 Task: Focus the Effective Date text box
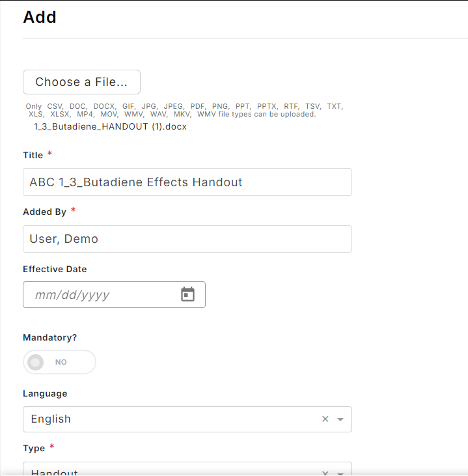tap(102, 294)
